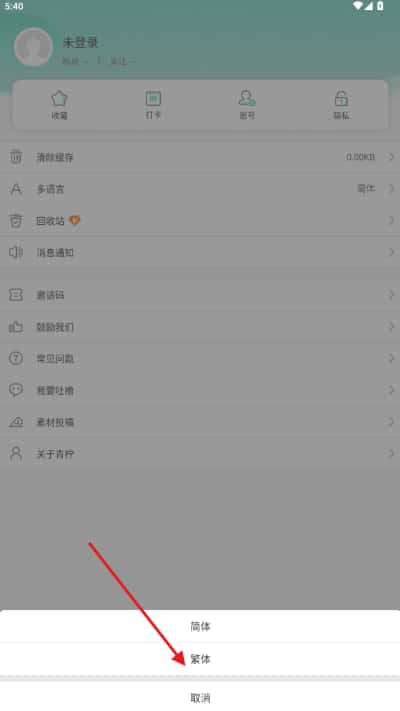Tap the 取消 cancel button
400x711 pixels.
click(x=200, y=697)
